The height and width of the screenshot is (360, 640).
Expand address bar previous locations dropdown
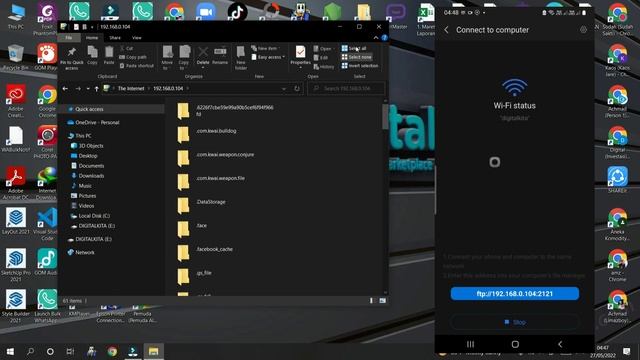coord(284,89)
